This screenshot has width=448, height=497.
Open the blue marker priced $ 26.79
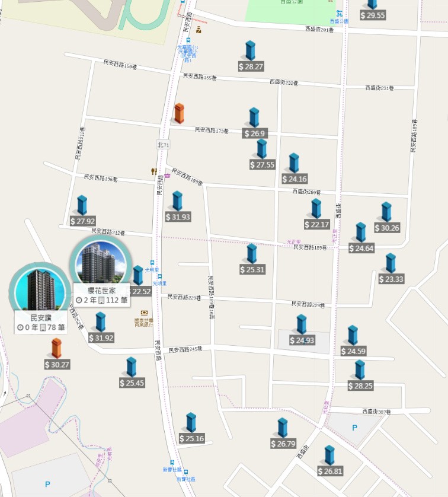coord(283,428)
